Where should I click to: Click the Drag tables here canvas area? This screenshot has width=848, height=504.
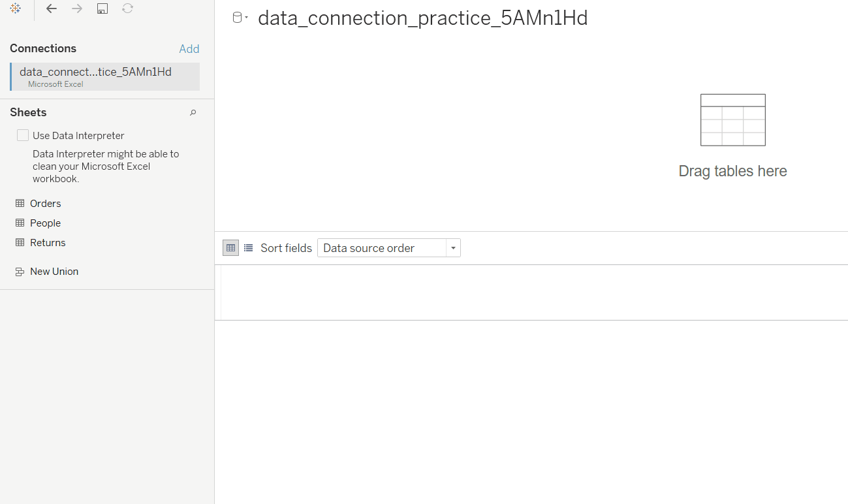[x=732, y=137]
